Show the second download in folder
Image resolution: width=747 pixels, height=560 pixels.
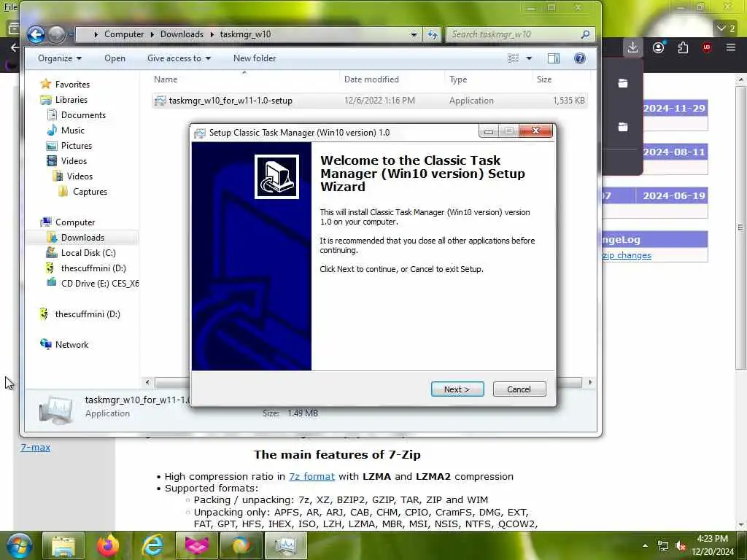click(x=623, y=127)
